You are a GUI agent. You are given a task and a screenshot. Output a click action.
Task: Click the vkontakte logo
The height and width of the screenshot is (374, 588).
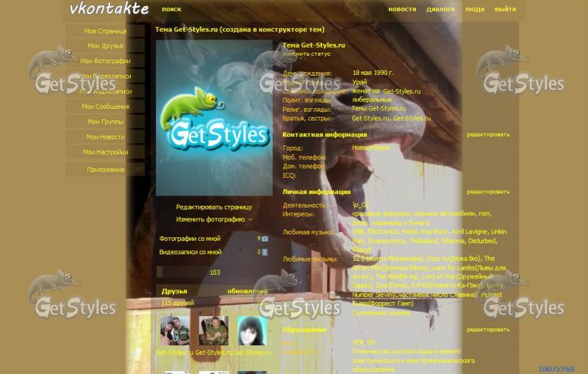(x=109, y=9)
